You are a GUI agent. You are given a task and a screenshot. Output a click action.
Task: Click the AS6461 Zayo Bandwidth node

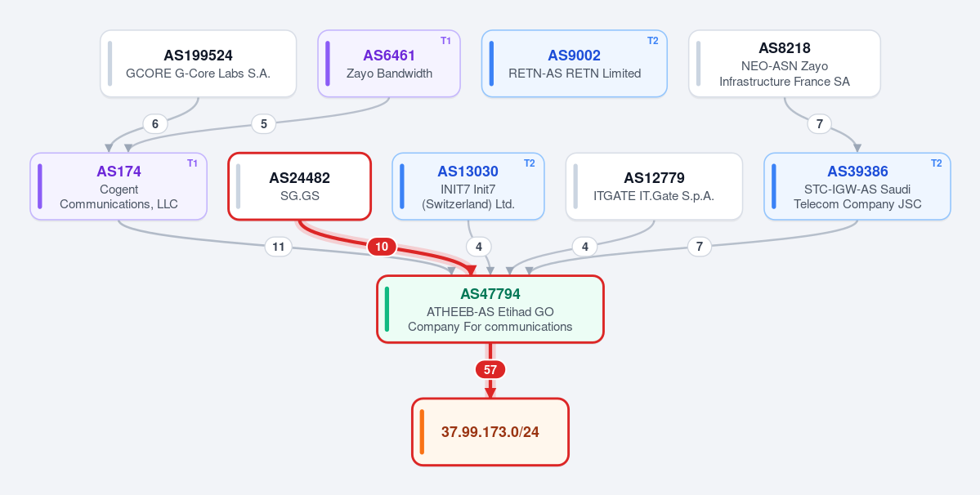coord(389,64)
